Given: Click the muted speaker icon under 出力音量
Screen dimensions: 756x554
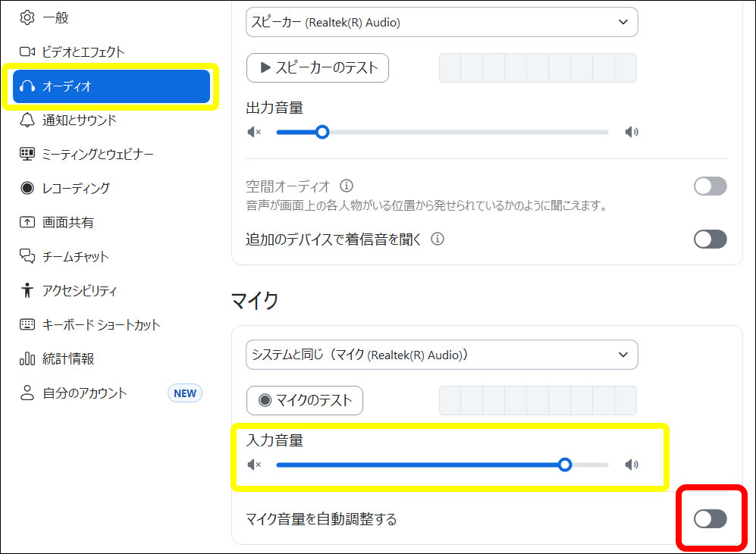Looking at the screenshot, I should point(254,132).
